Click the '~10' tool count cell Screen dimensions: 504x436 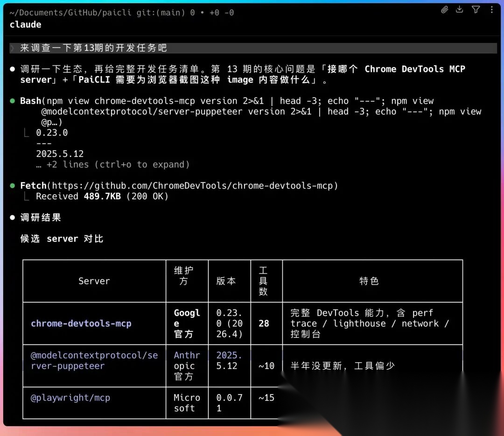pos(266,366)
